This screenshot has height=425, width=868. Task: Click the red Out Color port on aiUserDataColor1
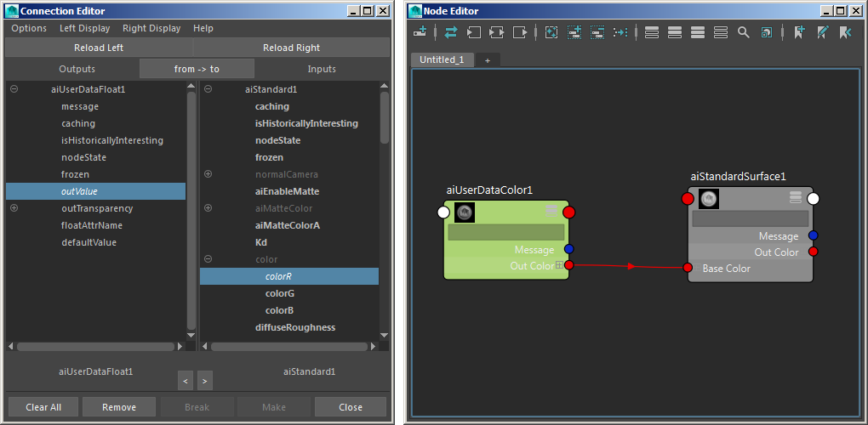point(569,265)
